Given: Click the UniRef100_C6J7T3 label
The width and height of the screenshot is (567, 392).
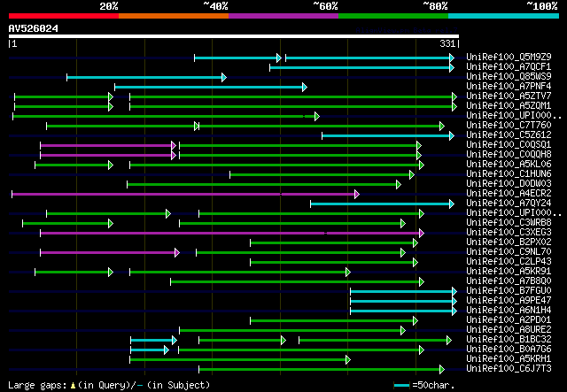Looking at the screenshot, I should coord(509,369).
